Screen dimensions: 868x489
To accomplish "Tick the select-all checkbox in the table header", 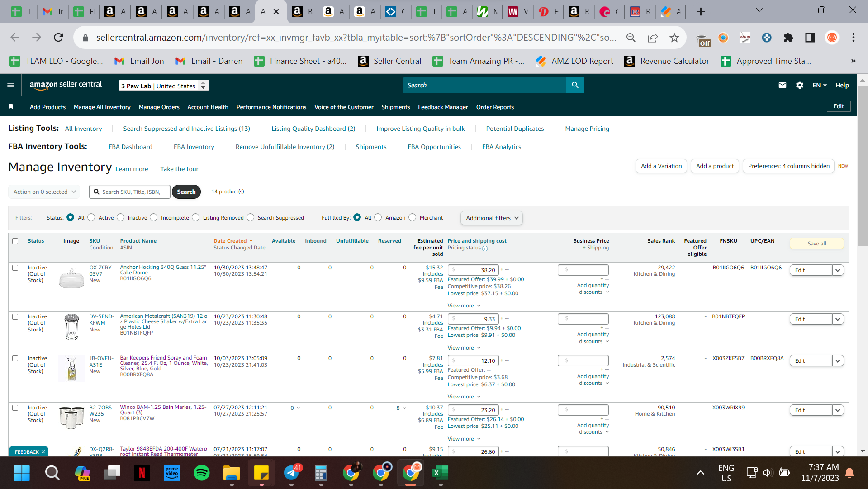I will [x=15, y=241].
